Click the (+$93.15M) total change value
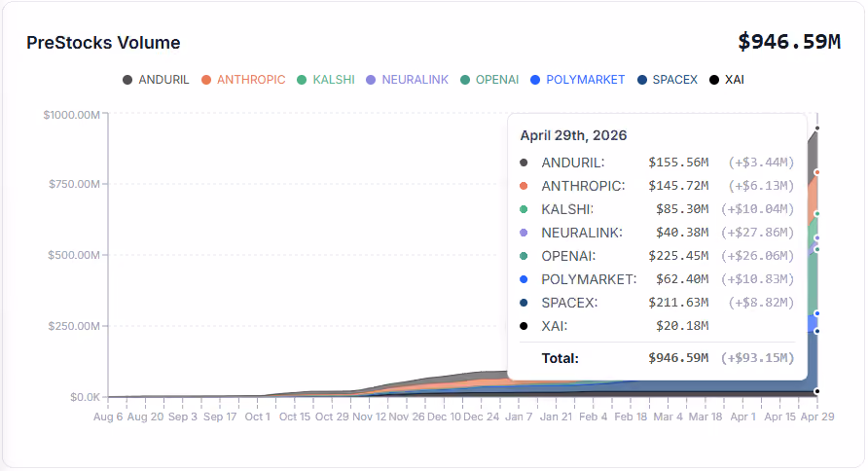The image size is (868, 471). pyautogui.click(x=758, y=358)
